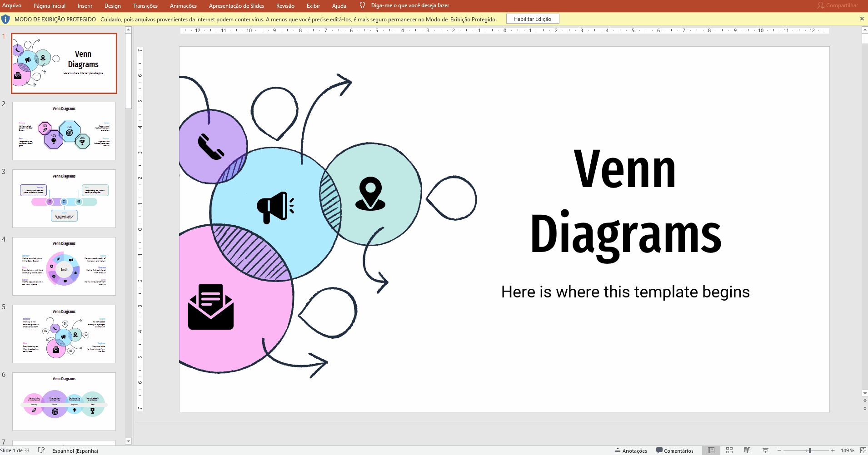Open the Animações tab

[183, 6]
